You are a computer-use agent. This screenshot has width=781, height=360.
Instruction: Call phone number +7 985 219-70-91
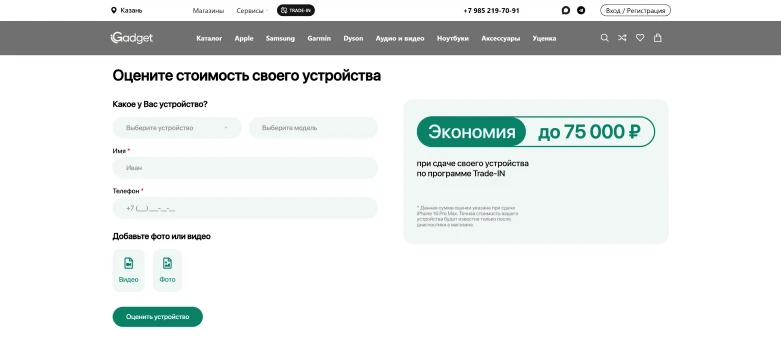[x=491, y=10]
